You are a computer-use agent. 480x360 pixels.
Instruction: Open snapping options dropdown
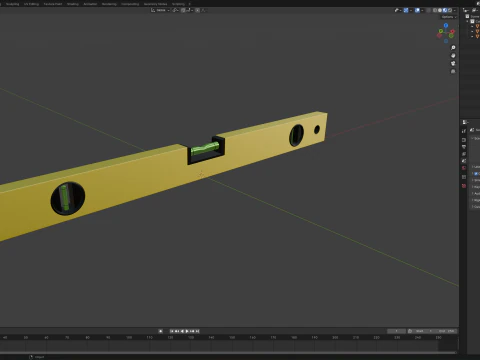tap(189, 10)
